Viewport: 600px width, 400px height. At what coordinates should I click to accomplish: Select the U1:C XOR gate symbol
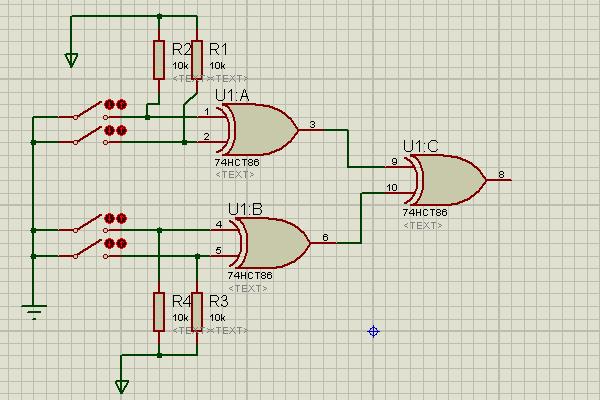coord(448,180)
